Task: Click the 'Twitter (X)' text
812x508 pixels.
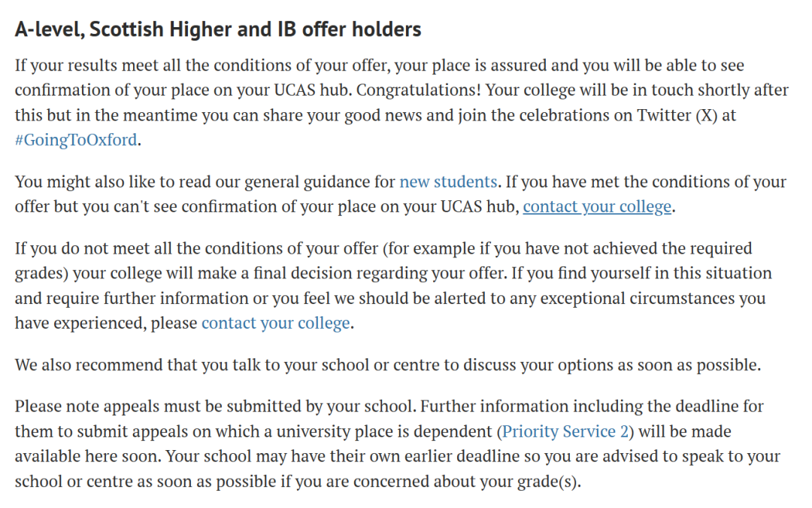Action: pyautogui.click(x=677, y=115)
